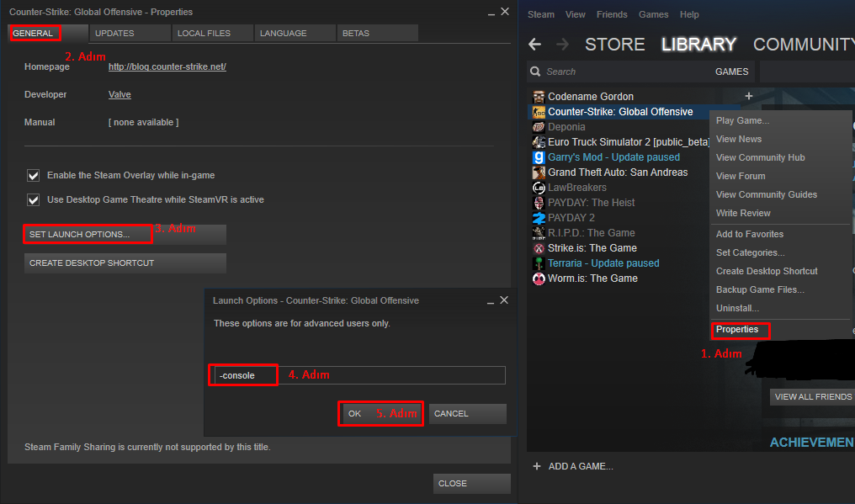855x504 pixels.
Task: Choose Play Game from context menu
Action: pyautogui.click(x=780, y=120)
